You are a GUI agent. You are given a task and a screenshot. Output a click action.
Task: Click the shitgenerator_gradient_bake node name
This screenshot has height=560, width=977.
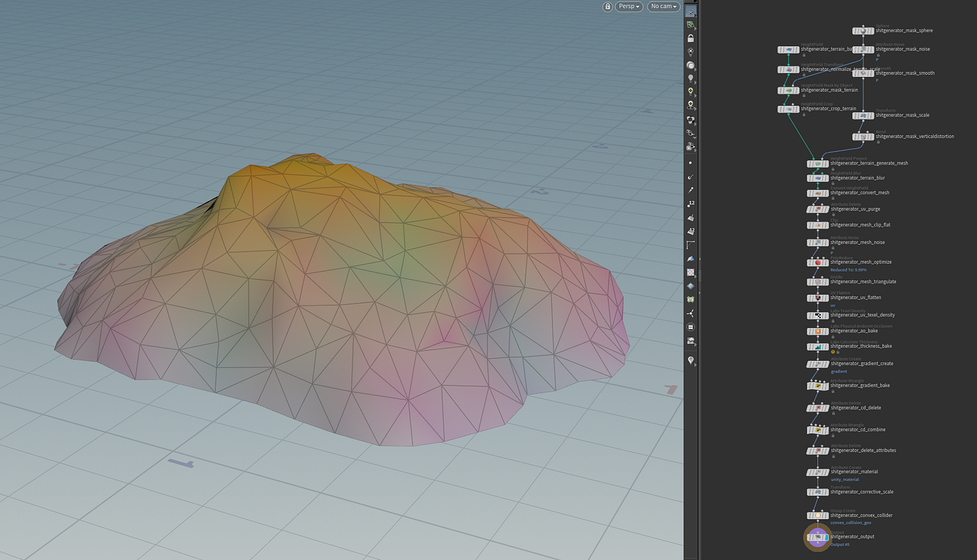(x=860, y=385)
